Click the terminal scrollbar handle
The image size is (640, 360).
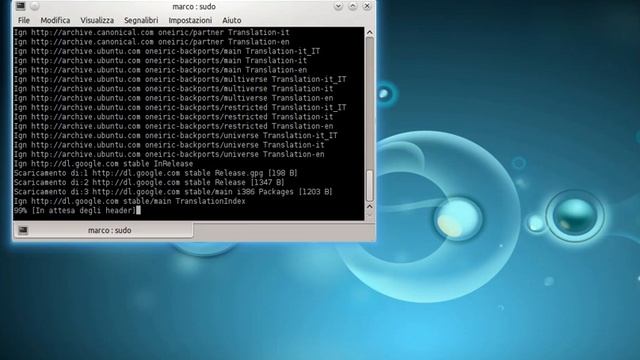click(x=369, y=186)
